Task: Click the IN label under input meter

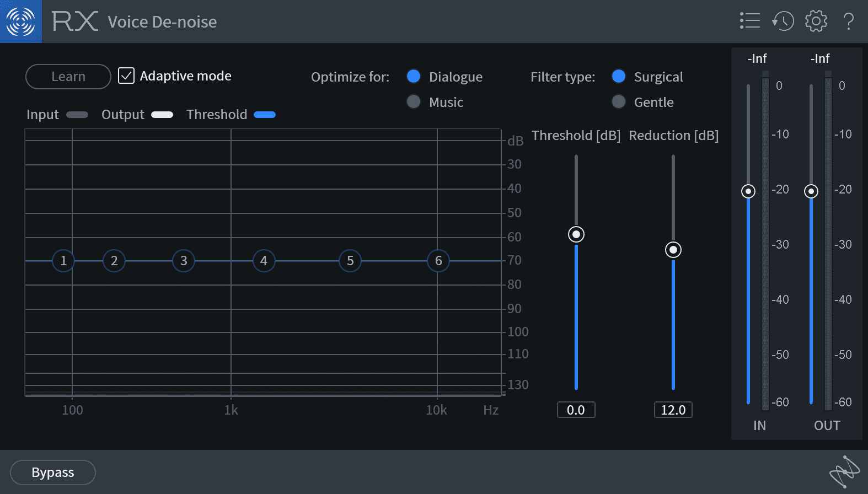Action: pos(759,426)
